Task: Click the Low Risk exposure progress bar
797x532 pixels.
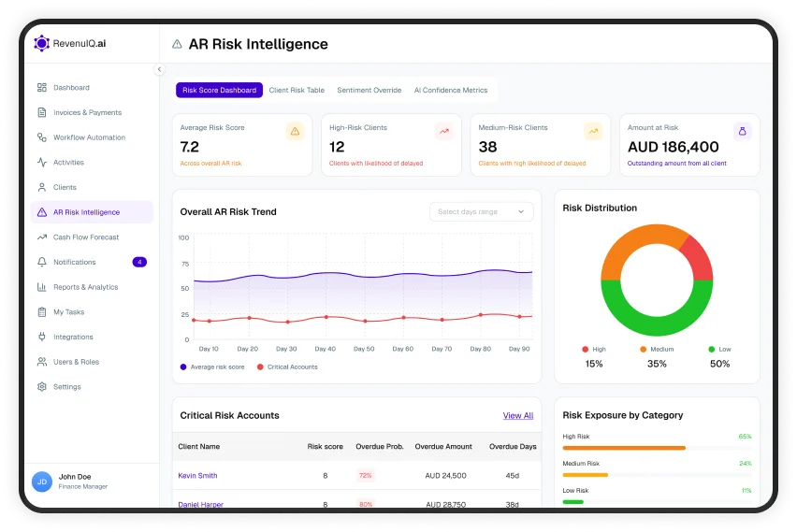Action: (657, 501)
